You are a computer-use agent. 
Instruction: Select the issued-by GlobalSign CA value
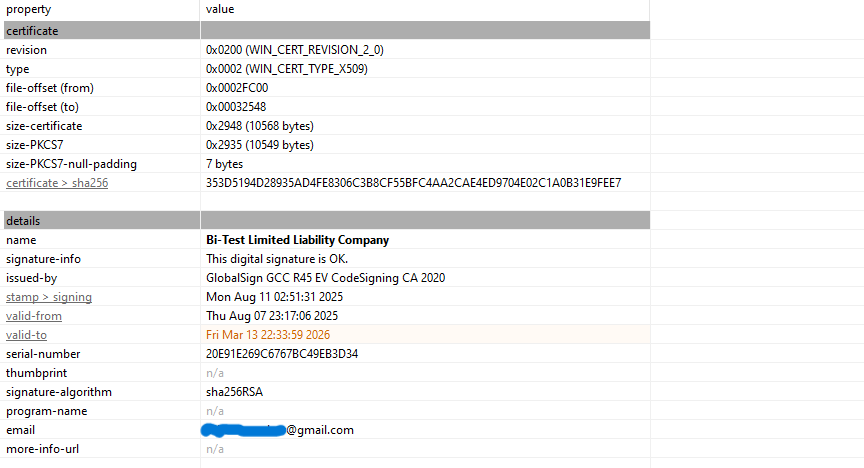point(325,278)
